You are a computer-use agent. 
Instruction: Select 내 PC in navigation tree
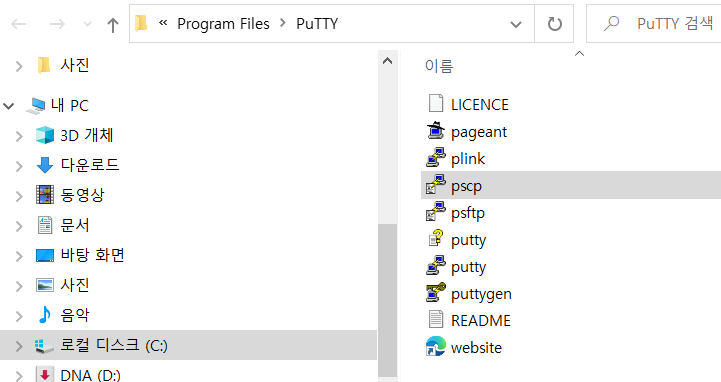click(69, 105)
